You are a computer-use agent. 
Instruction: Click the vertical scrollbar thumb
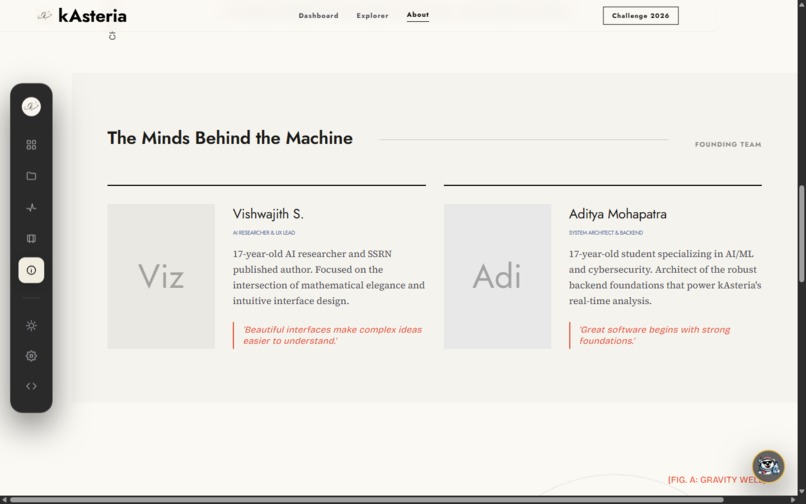[x=801, y=233]
